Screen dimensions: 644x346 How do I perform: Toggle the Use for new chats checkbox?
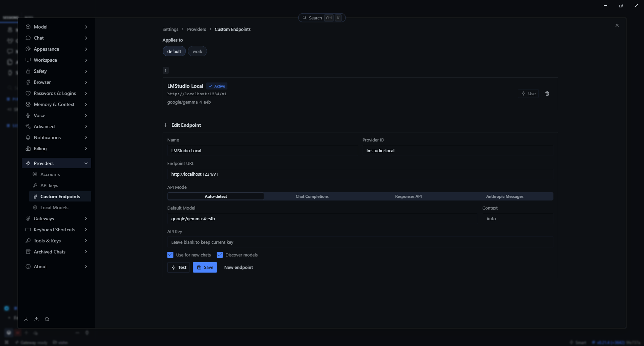tap(170, 255)
